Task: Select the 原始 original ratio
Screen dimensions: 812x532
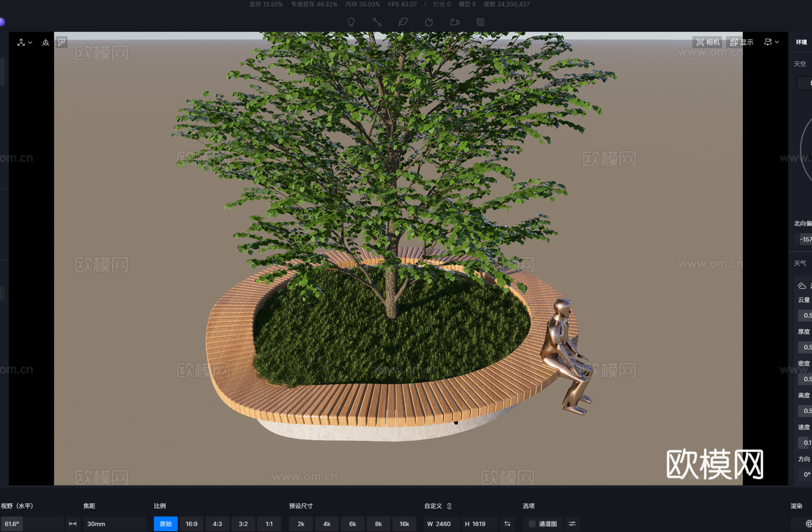Action: [166, 524]
